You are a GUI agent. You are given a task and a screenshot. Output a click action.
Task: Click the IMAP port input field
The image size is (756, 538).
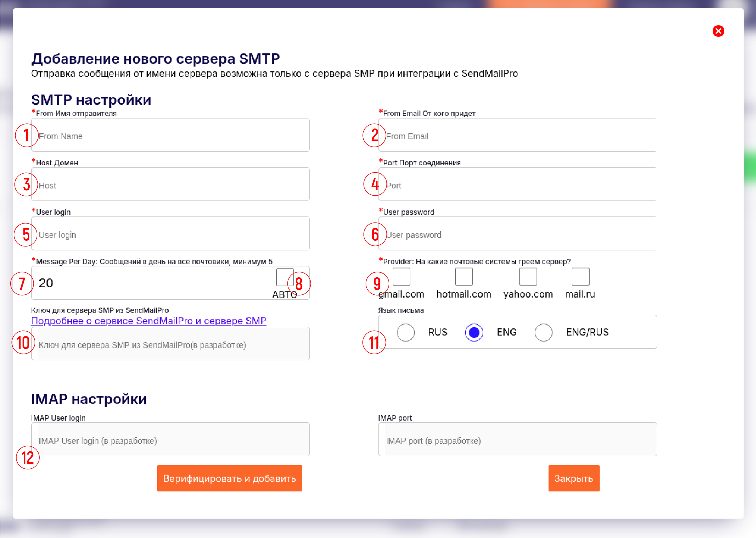coord(517,439)
